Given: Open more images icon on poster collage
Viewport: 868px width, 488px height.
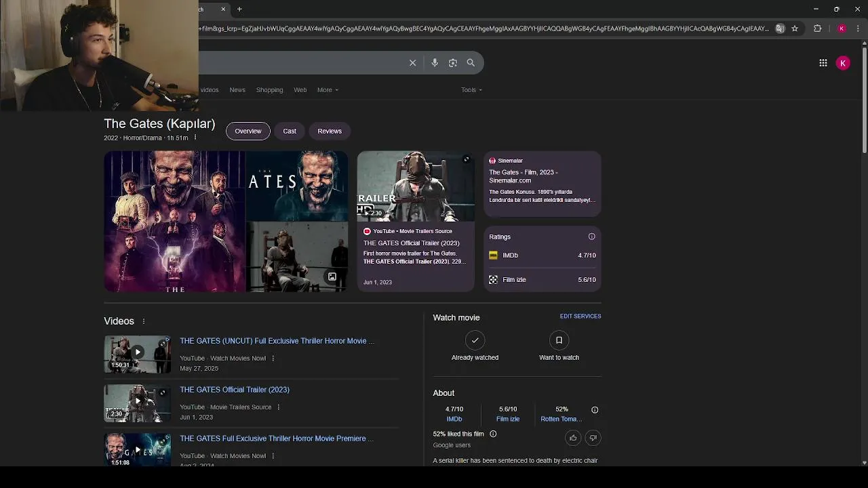Looking at the screenshot, I should 332,277.
